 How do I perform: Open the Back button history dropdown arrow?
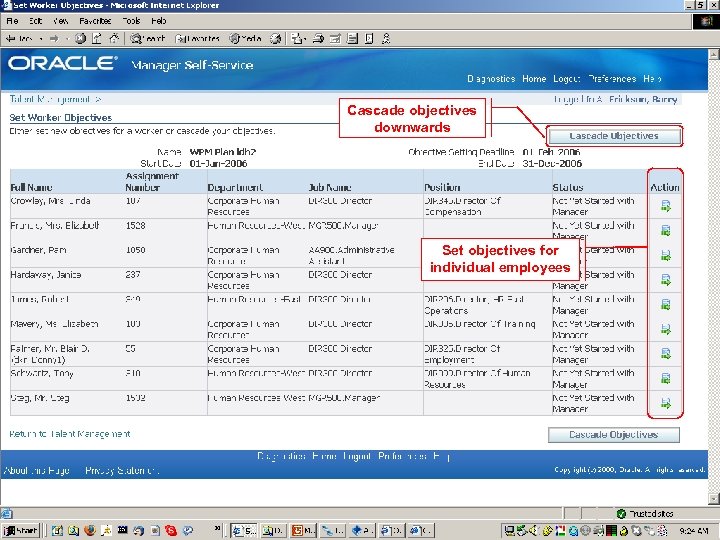41,39
